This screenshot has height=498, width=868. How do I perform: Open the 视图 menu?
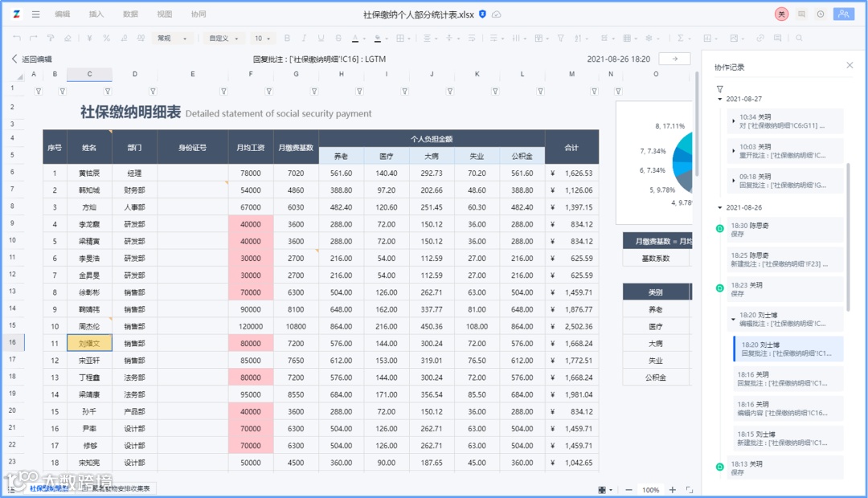165,14
